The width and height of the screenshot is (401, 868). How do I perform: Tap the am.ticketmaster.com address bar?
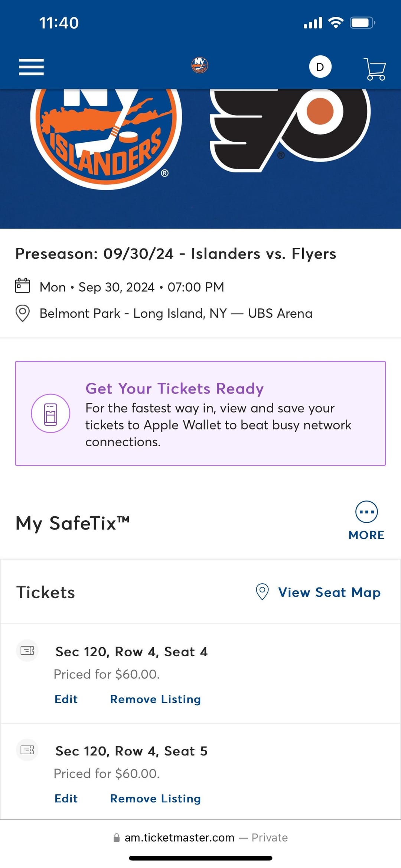(x=200, y=838)
